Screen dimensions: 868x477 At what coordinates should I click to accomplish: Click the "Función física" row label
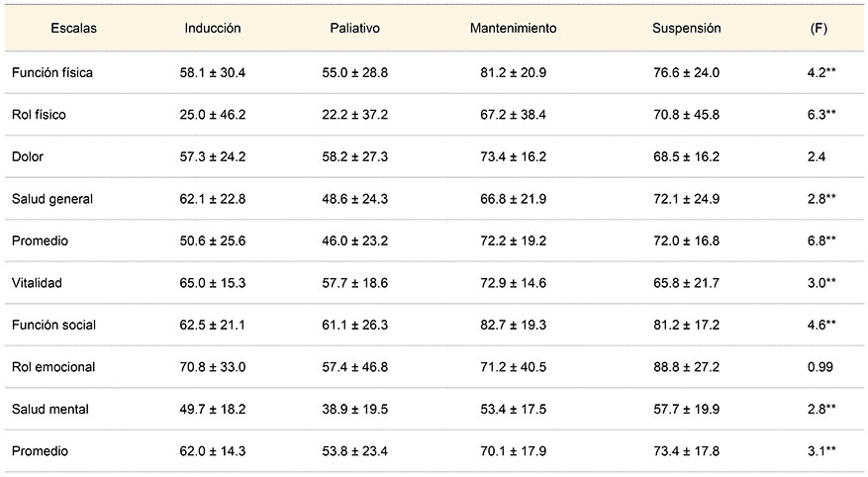pos(51,73)
